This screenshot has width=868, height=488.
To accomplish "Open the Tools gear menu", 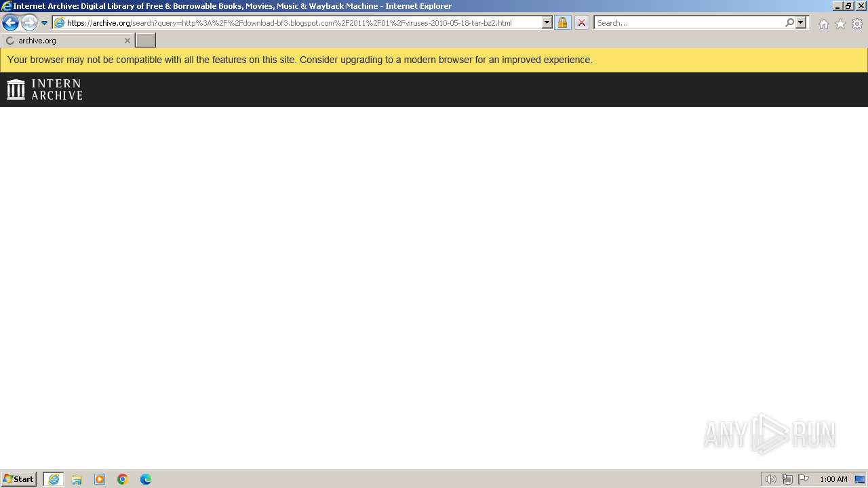I will pyautogui.click(x=857, y=24).
